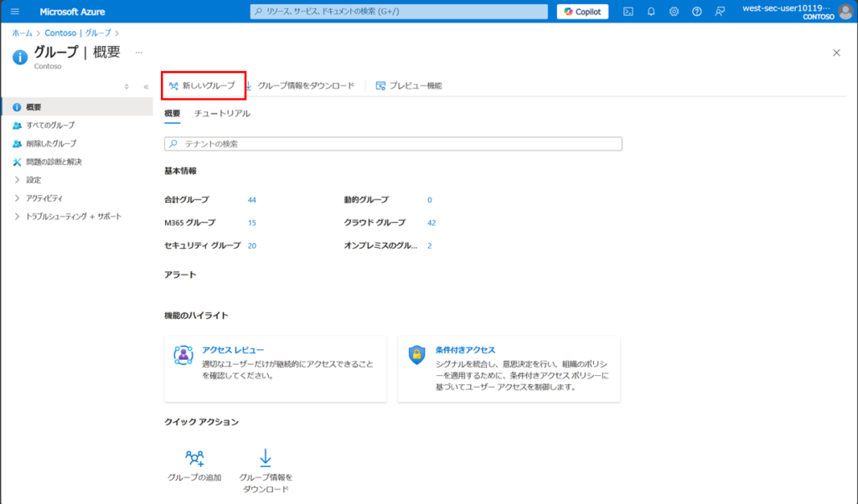This screenshot has width=858, height=504.
Task: Open the help question mark icon
Action: click(x=696, y=12)
